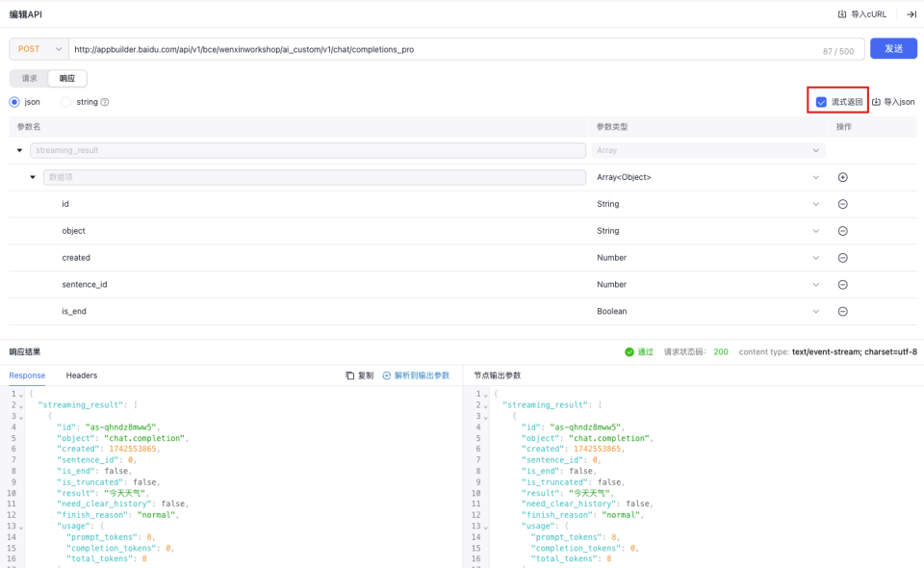Collapse the streaming_result tree row

click(x=19, y=150)
